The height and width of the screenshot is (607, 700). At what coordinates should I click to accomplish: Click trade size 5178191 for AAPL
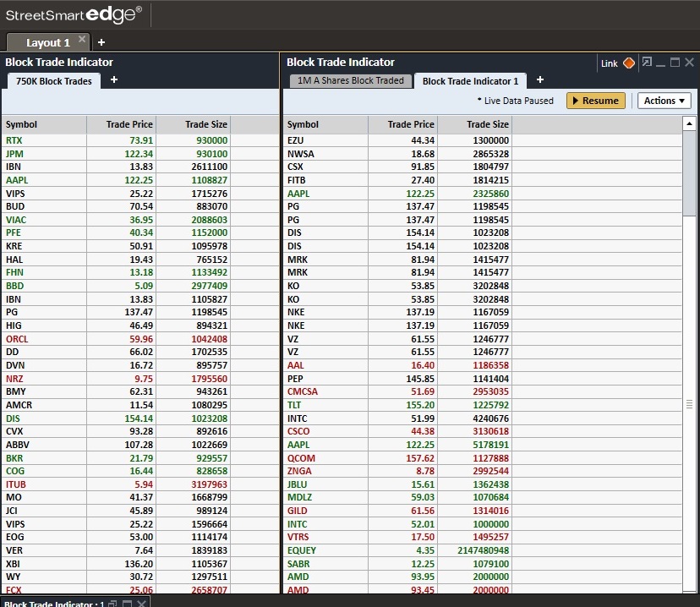tap(490, 445)
